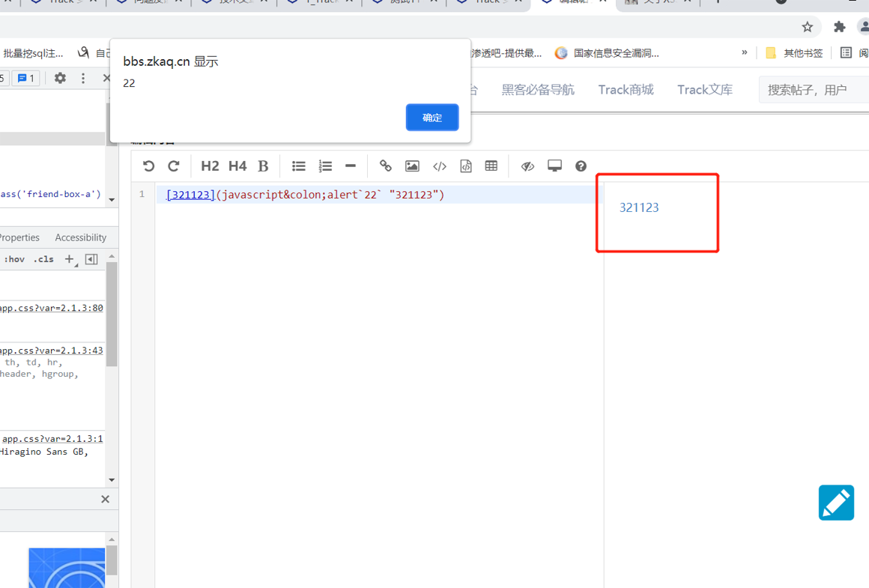This screenshot has width=869, height=588.
Task: Open reading list icon in bookmarks bar
Action: point(846,53)
